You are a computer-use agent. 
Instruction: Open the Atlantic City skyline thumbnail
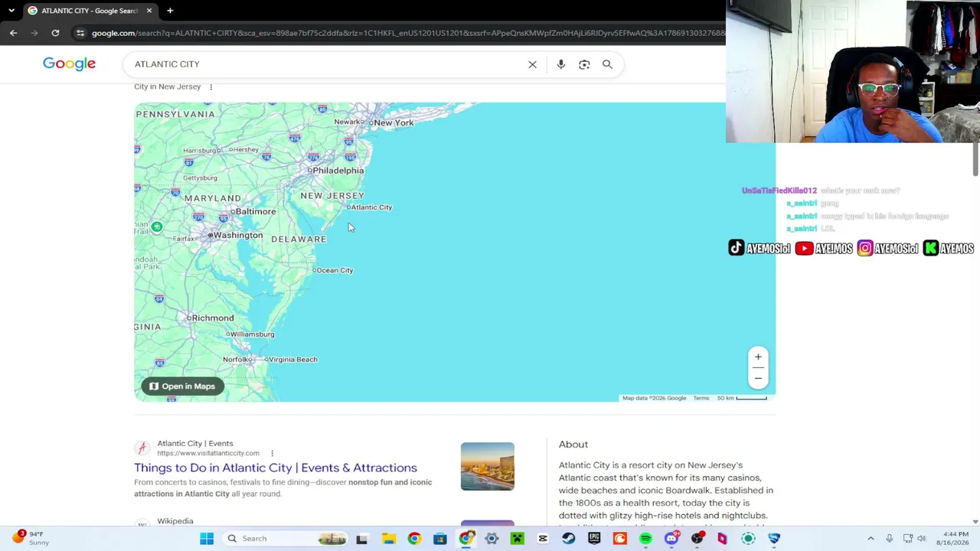tap(488, 466)
